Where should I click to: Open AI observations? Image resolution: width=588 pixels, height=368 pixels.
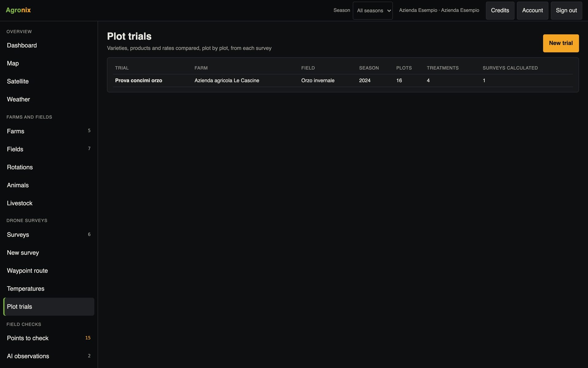click(49, 356)
